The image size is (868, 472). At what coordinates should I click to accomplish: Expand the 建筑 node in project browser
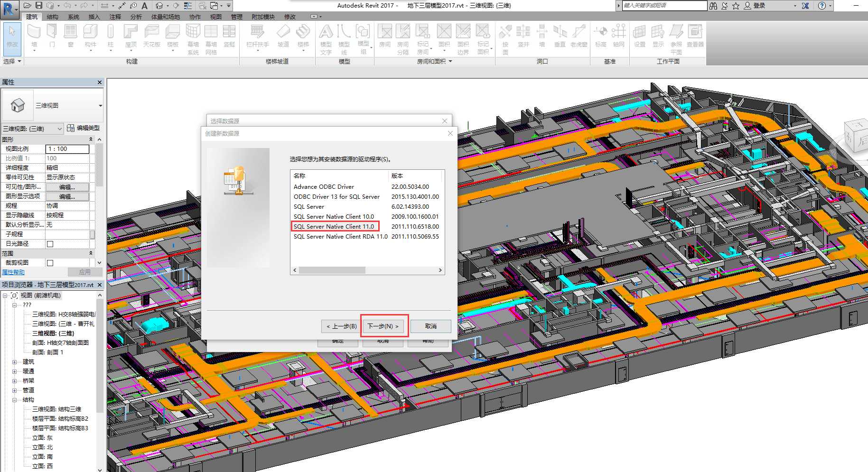15,362
